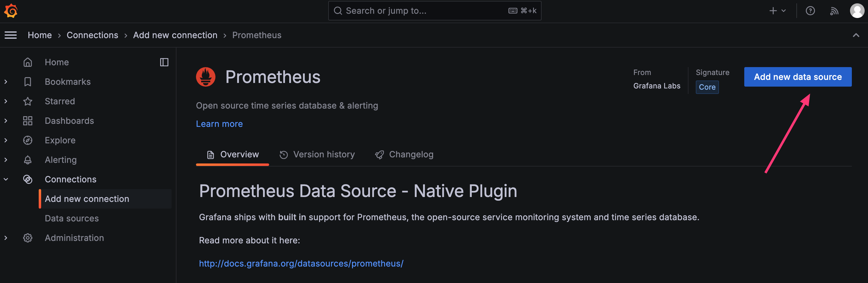Open the hamburger navigation menu

pyautogui.click(x=10, y=35)
